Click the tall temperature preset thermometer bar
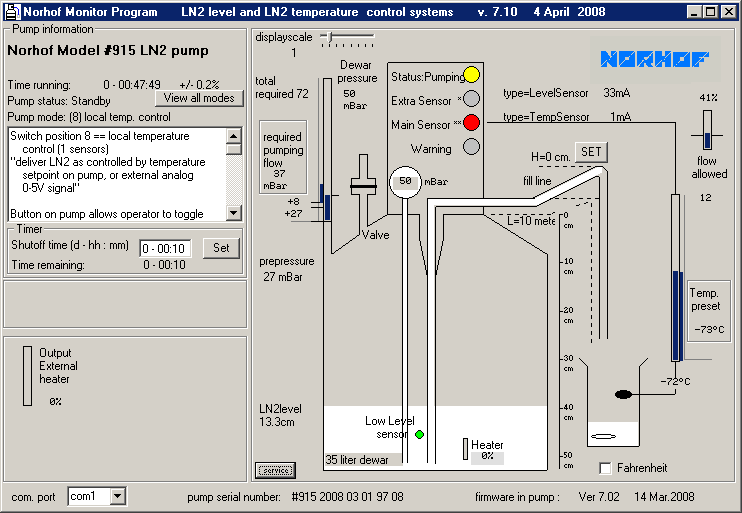The image size is (742, 513). pos(677,278)
